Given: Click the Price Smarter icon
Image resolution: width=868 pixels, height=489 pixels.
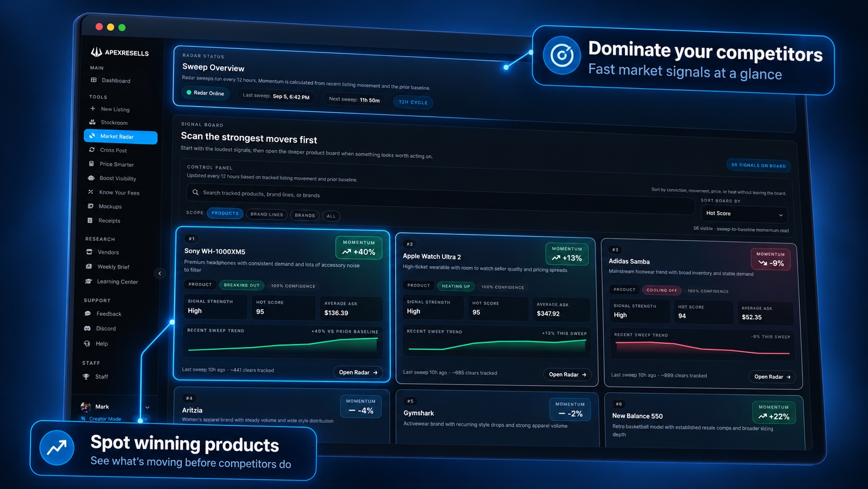Looking at the screenshot, I should point(91,164).
